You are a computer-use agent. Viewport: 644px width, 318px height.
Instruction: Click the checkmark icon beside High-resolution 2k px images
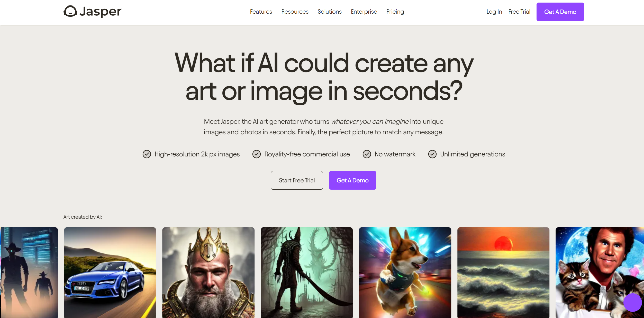pyautogui.click(x=147, y=154)
